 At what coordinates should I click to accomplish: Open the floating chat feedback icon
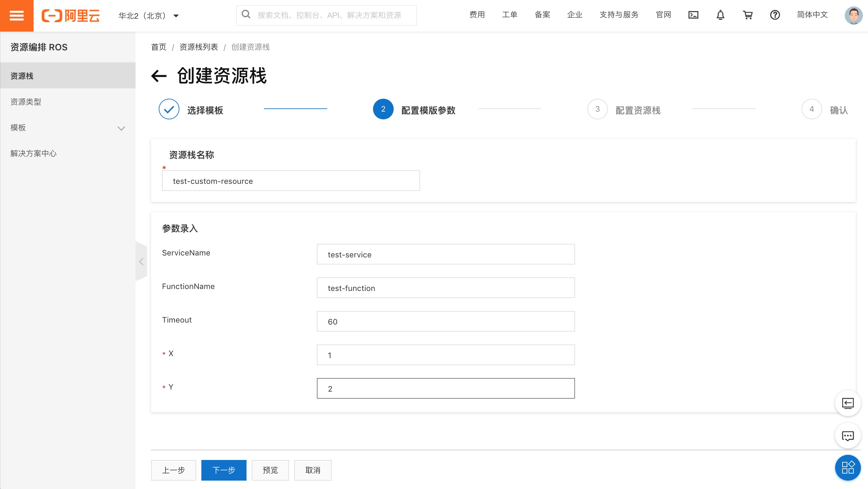pyautogui.click(x=847, y=436)
